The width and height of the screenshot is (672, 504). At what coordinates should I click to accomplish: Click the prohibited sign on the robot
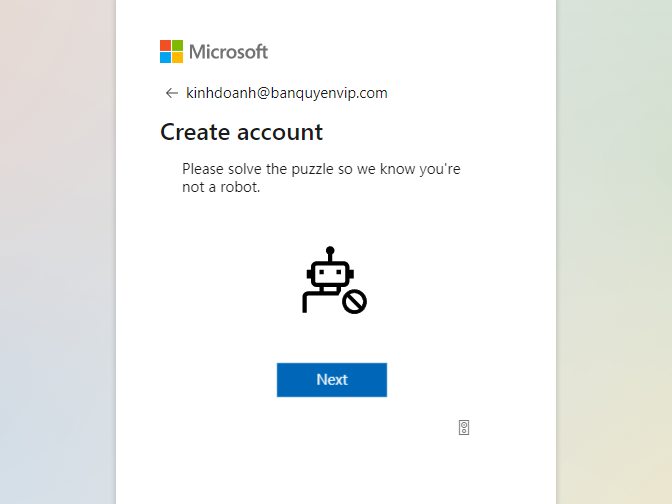[x=354, y=301]
